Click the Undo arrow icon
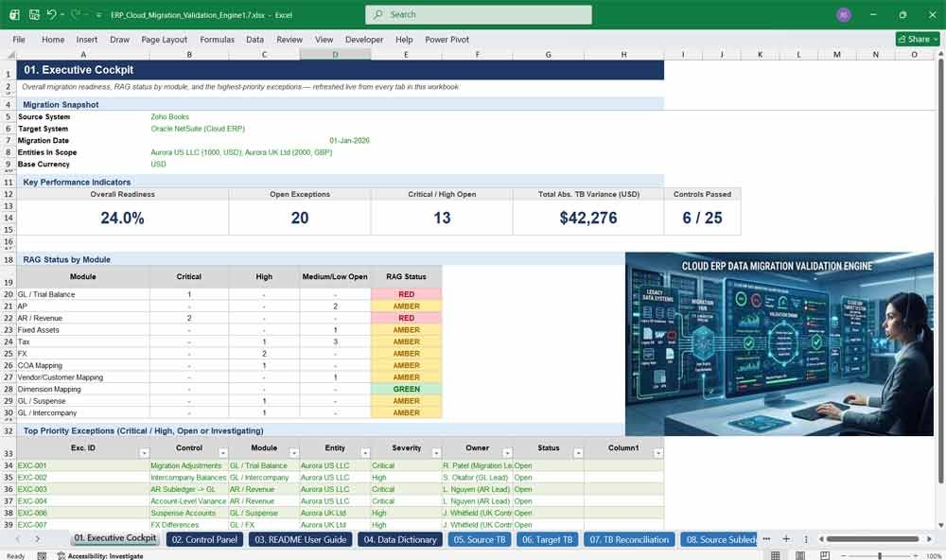Screen dimensions: 946x560 point(52,14)
